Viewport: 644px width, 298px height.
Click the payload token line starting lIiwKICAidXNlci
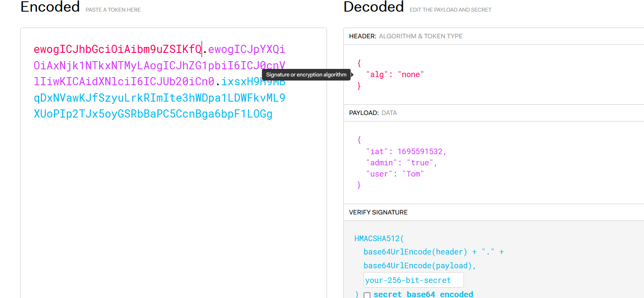124,82
